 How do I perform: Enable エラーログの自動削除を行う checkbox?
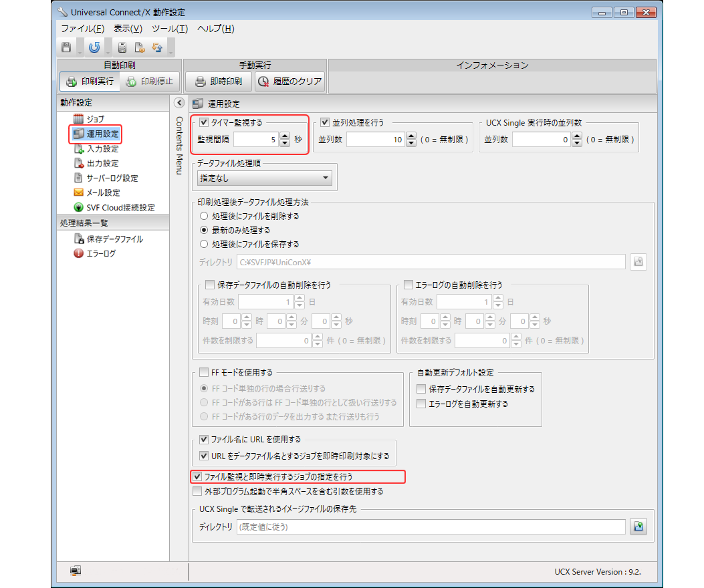[408, 285]
